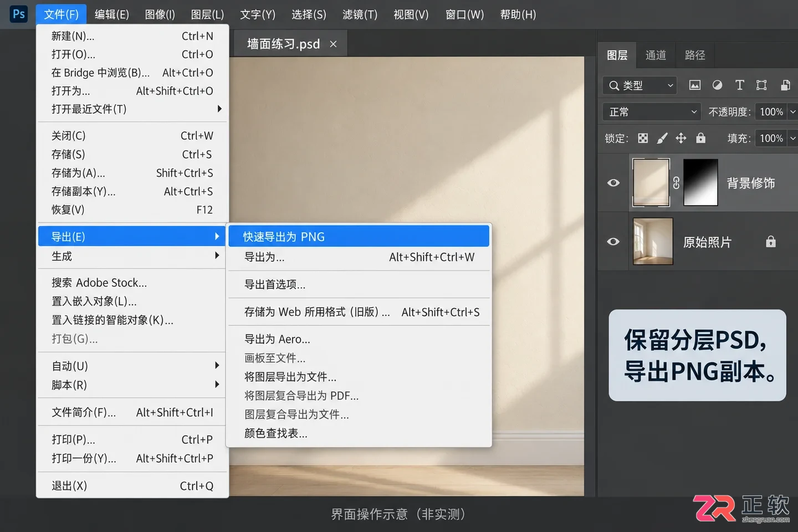
Task: Choose 存储为 Web 所用格式 (旧版)
Action: pyautogui.click(x=359, y=312)
